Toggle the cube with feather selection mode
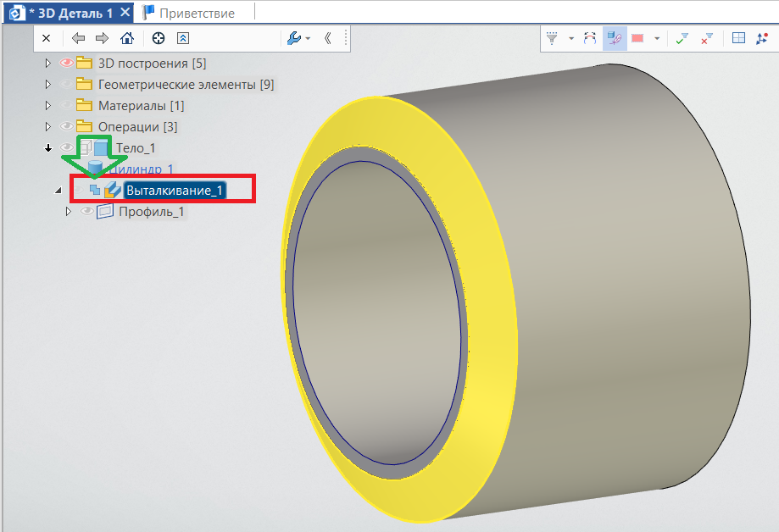The width and height of the screenshot is (779, 532). click(615, 38)
